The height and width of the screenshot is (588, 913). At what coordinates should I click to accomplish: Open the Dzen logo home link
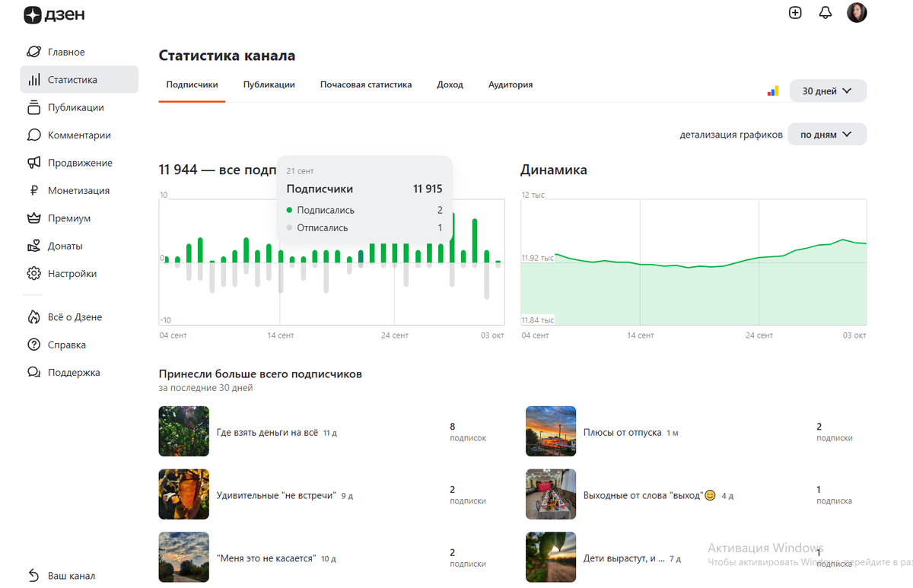point(54,14)
